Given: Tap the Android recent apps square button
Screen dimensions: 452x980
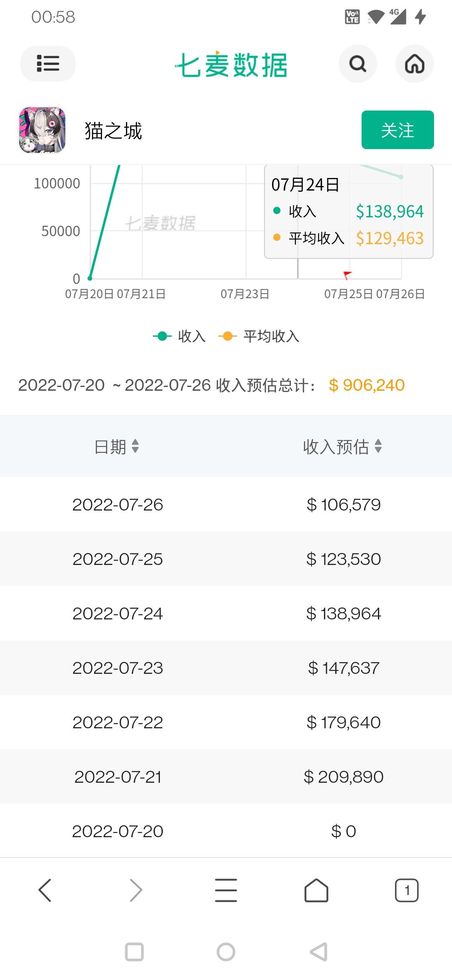Looking at the screenshot, I should [134, 952].
